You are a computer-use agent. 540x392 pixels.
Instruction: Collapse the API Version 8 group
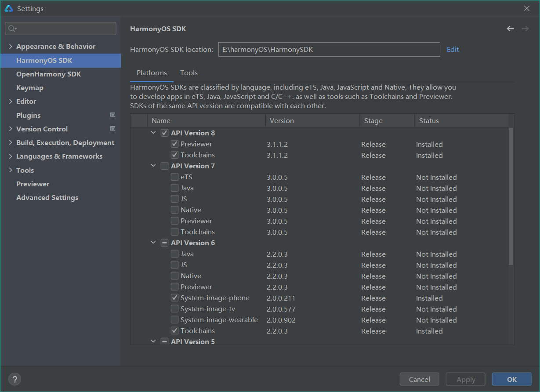[153, 133]
